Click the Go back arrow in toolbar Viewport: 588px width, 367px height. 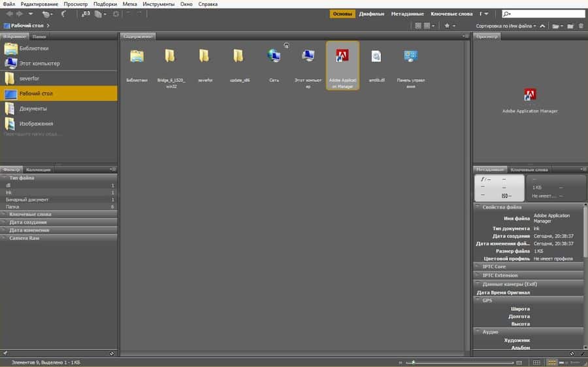pos(9,14)
